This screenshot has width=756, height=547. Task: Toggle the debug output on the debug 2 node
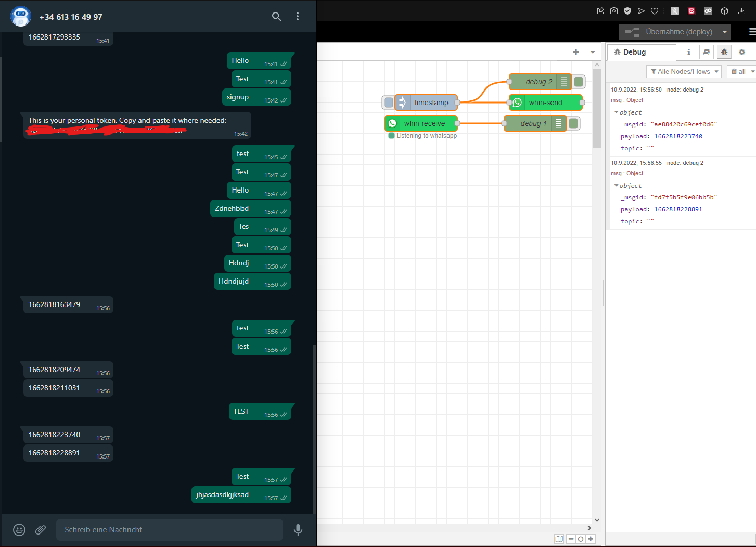pos(578,81)
